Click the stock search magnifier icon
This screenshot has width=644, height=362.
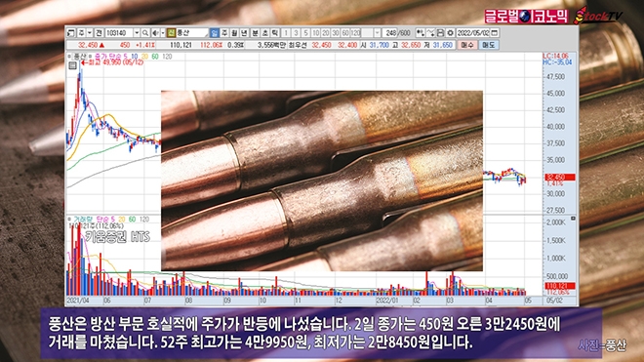point(145,33)
